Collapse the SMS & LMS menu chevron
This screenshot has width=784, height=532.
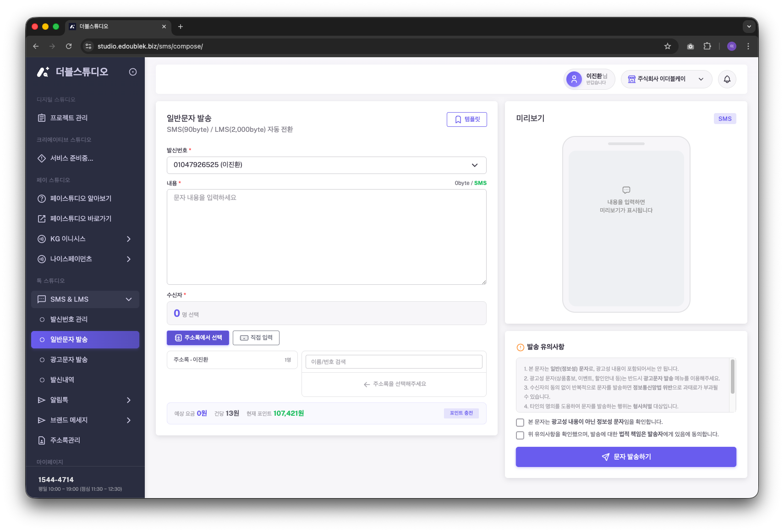pyautogui.click(x=129, y=299)
